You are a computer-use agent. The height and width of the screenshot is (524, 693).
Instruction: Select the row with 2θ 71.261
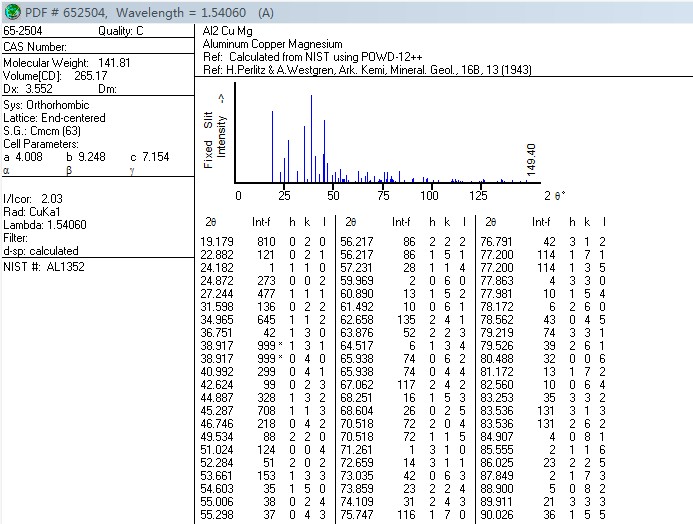(403, 450)
